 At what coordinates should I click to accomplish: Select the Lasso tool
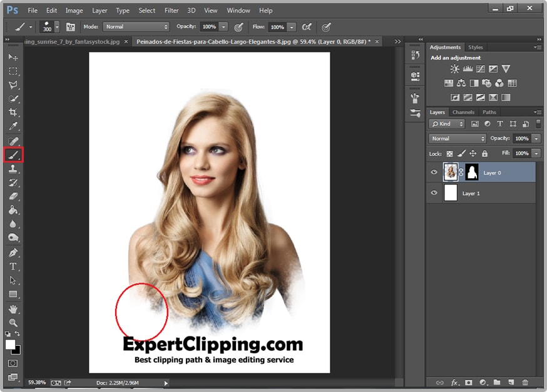[13, 84]
